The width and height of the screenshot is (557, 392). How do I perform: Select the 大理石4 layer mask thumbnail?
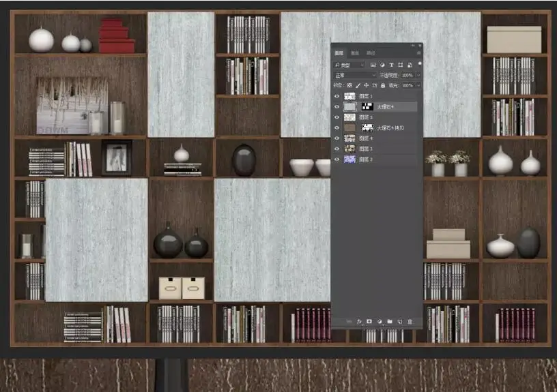tap(367, 107)
